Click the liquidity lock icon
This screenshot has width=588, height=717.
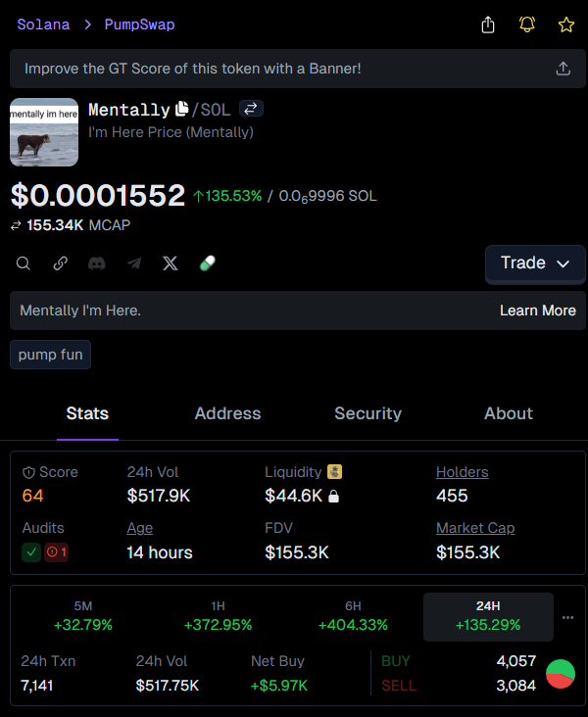pyautogui.click(x=333, y=497)
